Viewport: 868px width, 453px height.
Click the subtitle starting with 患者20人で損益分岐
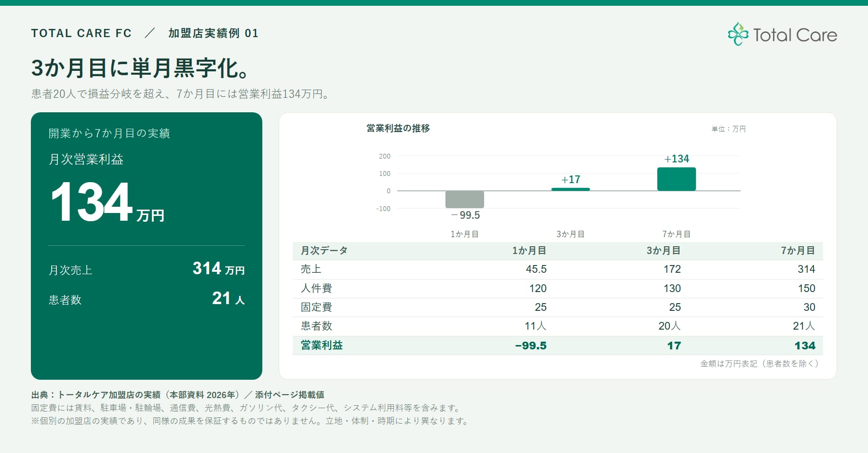coord(181,94)
